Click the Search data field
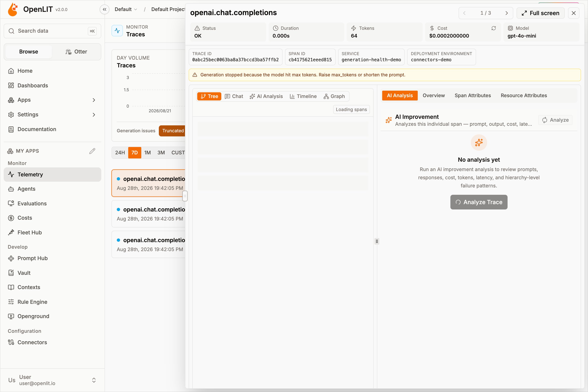 point(52,31)
